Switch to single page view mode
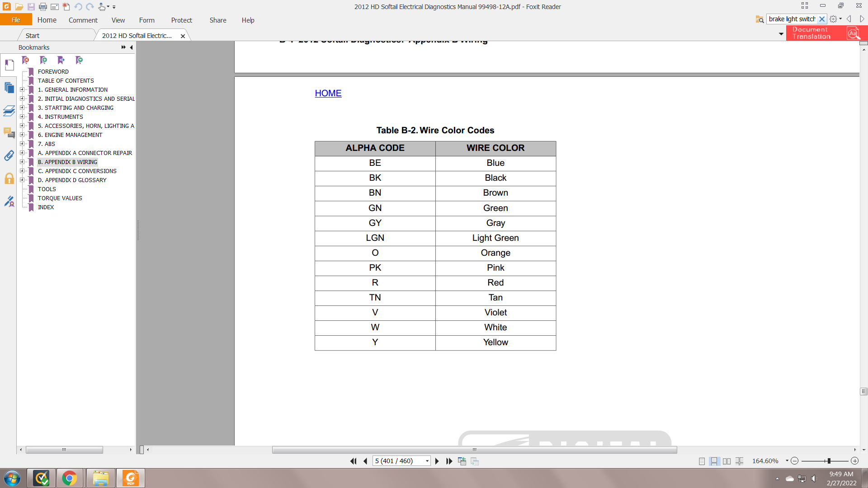 pos(702,461)
